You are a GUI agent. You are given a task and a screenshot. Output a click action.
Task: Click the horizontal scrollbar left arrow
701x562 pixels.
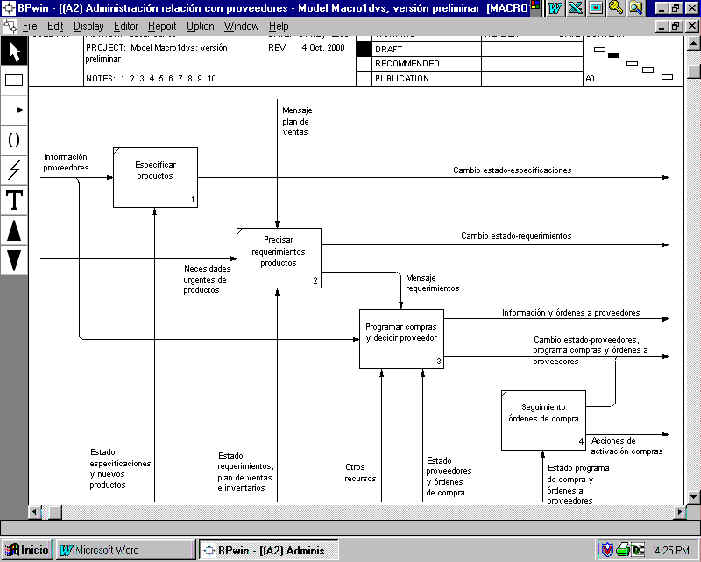pyautogui.click(x=35, y=511)
